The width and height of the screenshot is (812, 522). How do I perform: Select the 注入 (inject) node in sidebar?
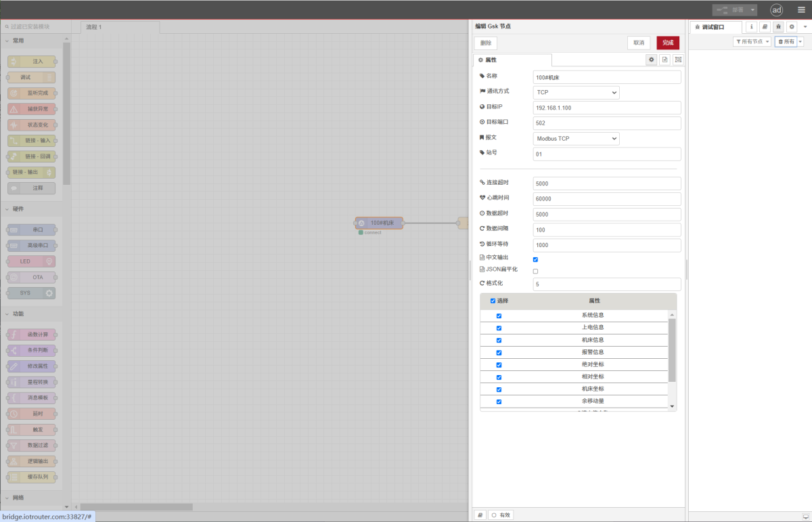(32, 61)
